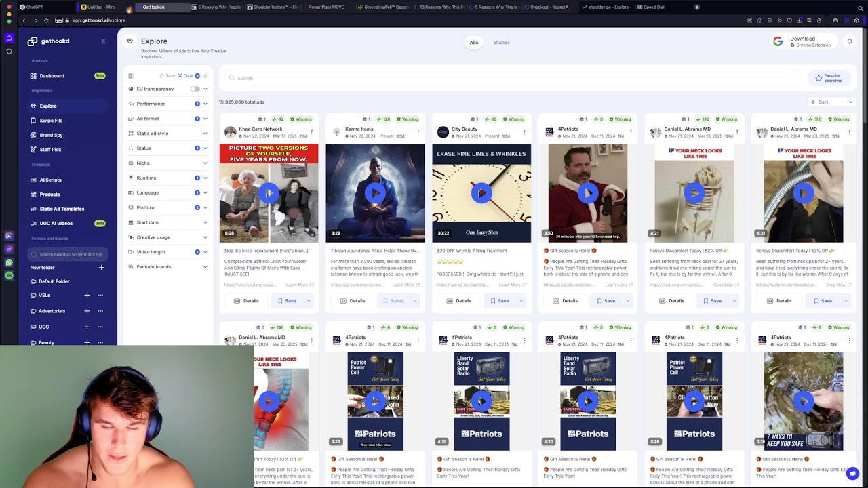The width and height of the screenshot is (868, 488).
Task: Click the ads Search field
Action: [x=512, y=79]
